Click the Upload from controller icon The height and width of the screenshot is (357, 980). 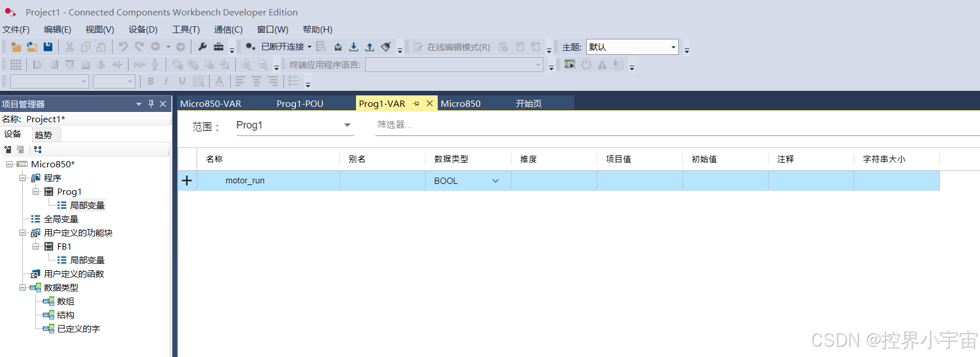[x=370, y=47]
